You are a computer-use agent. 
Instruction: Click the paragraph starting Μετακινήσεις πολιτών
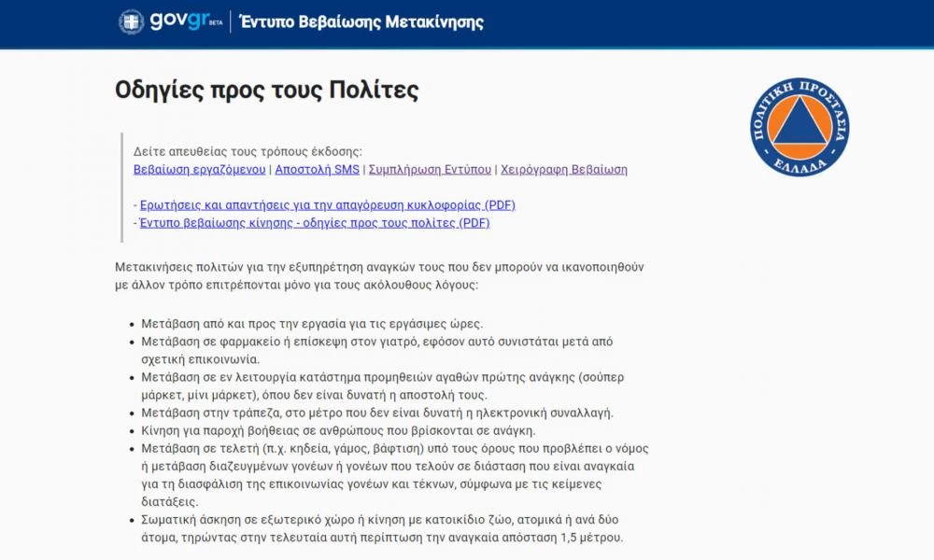379,276
